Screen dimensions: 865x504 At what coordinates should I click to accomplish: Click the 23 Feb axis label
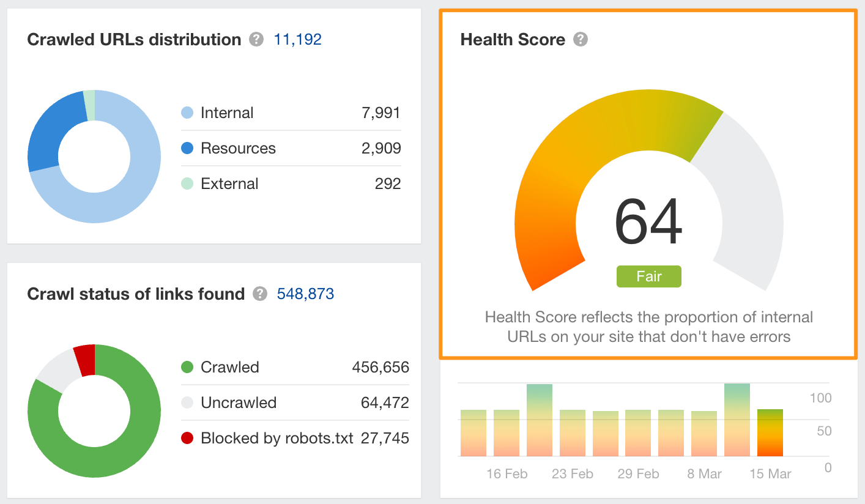573,474
